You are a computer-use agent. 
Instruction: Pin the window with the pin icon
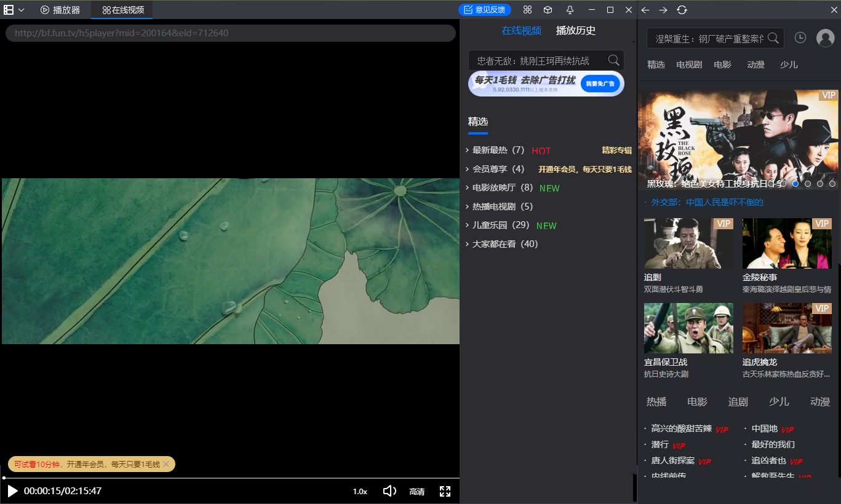(x=570, y=10)
